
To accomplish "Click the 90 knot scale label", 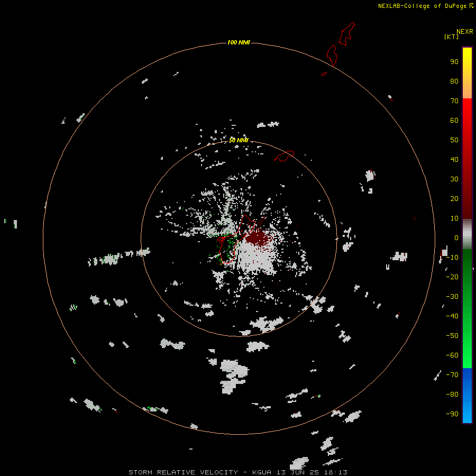I will [x=454, y=62].
